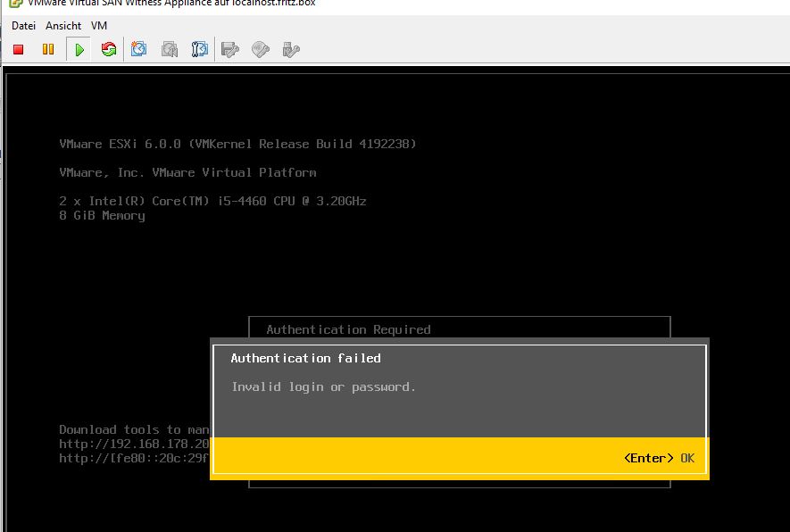Open the Ansicht menu

pyautogui.click(x=63, y=26)
